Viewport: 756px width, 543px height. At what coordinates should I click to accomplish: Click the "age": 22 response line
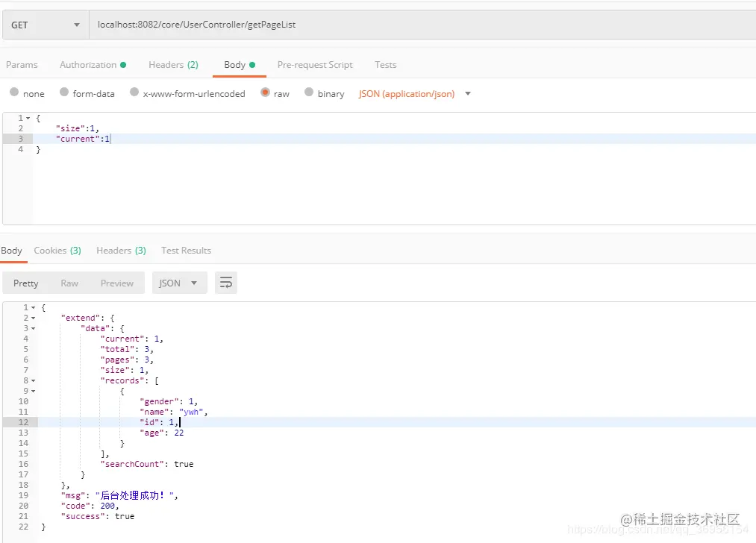(161, 433)
